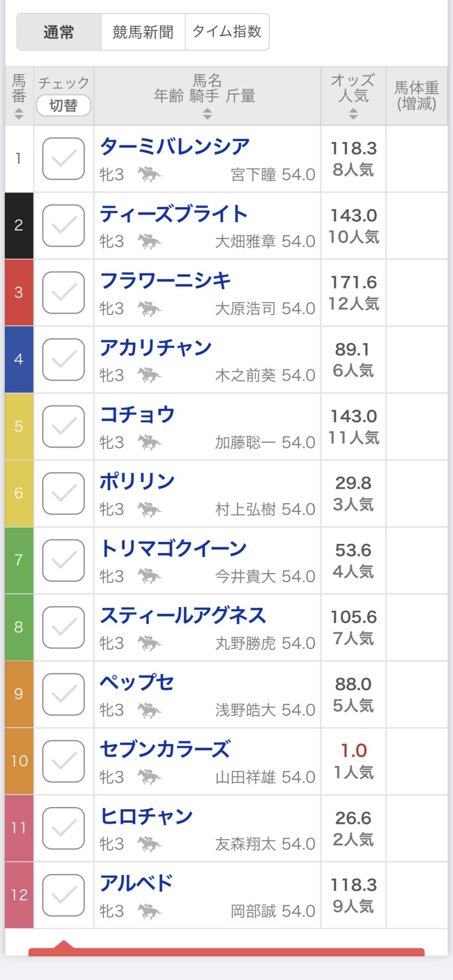
Task: Tick the checkbox for コチョウ
Action: point(64,426)
